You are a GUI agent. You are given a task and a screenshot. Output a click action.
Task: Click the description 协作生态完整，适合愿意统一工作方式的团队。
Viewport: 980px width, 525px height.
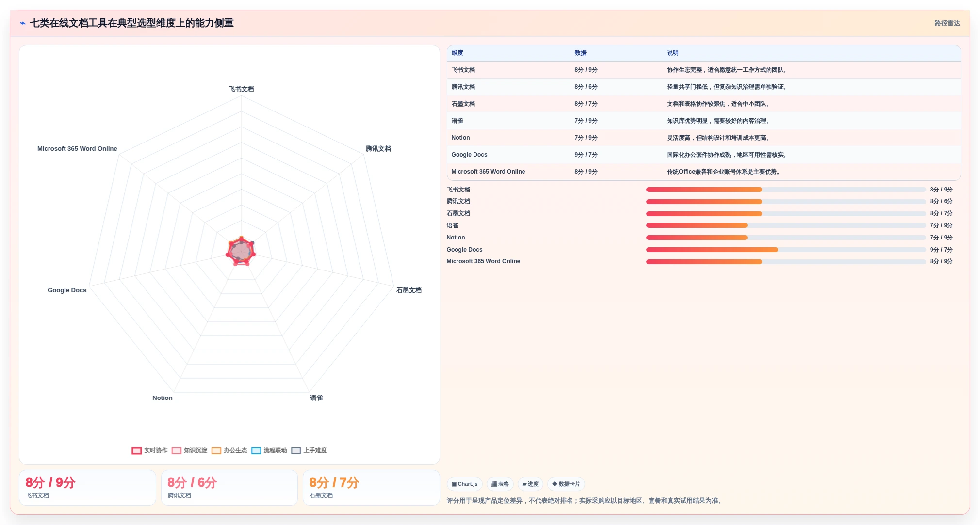(728, 70)
